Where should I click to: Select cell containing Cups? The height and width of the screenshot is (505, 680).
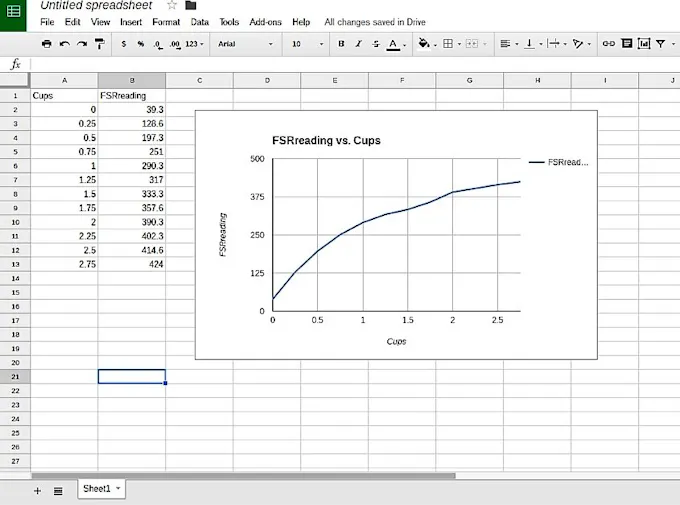(x=64, y=95)
